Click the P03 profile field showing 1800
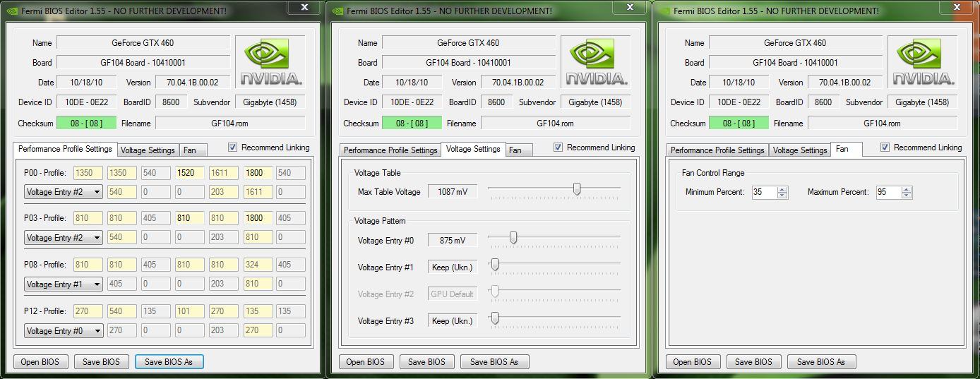980x379 pixels. tap(257, 218)
